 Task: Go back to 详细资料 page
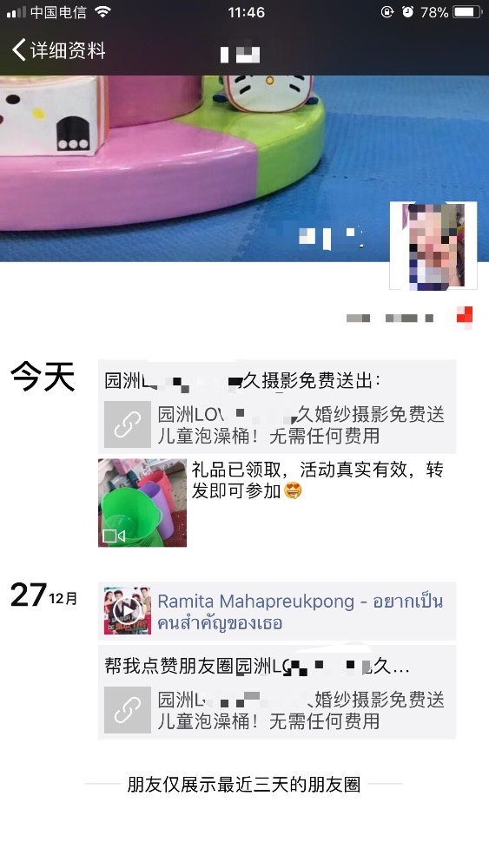tap(59, 49)
